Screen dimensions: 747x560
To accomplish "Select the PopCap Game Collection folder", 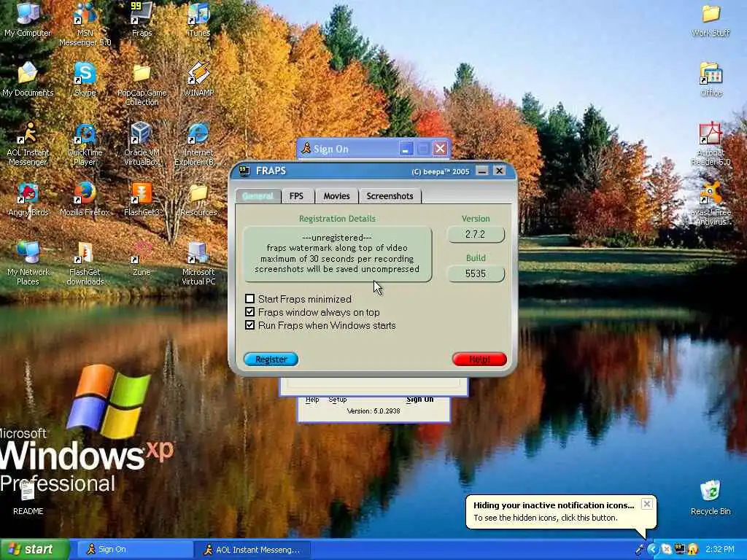I will tap(142, 85).
